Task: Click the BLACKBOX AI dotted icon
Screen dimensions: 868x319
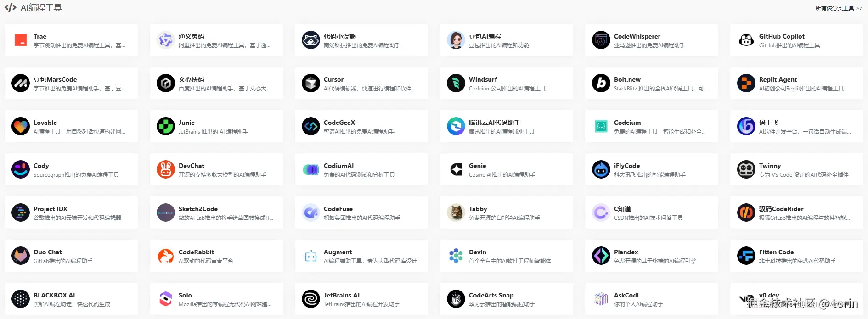Action: 21,299
